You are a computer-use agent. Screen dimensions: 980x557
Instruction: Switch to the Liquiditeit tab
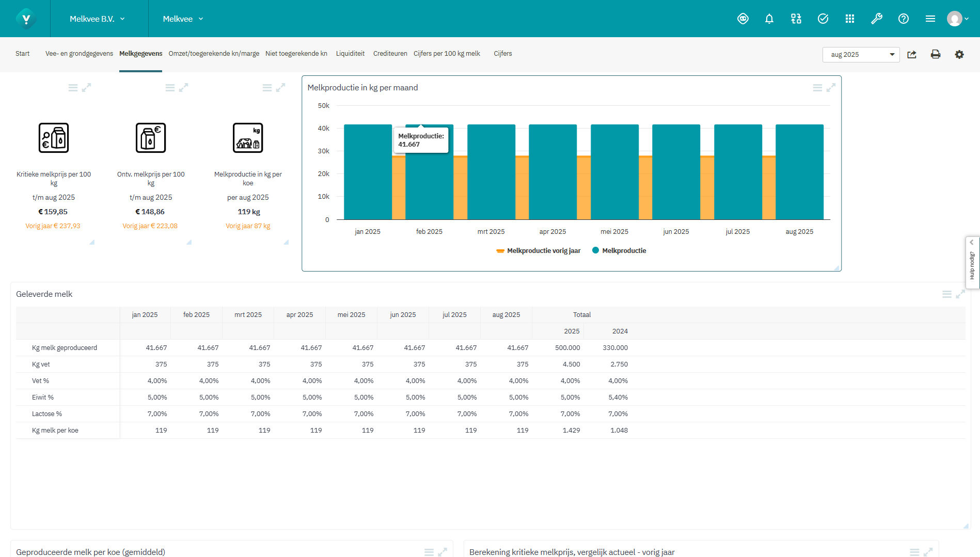[350, 53]
